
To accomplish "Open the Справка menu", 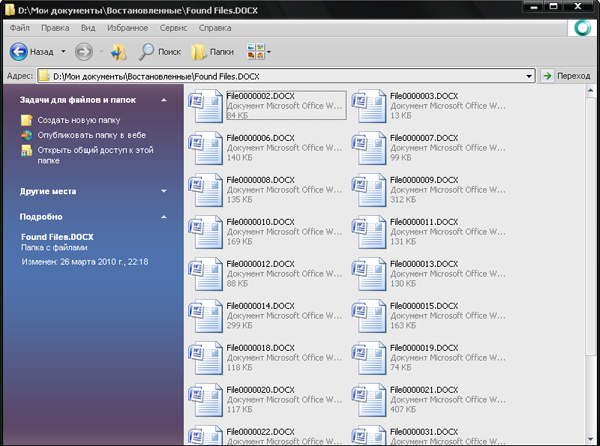I will pos(215,28).
